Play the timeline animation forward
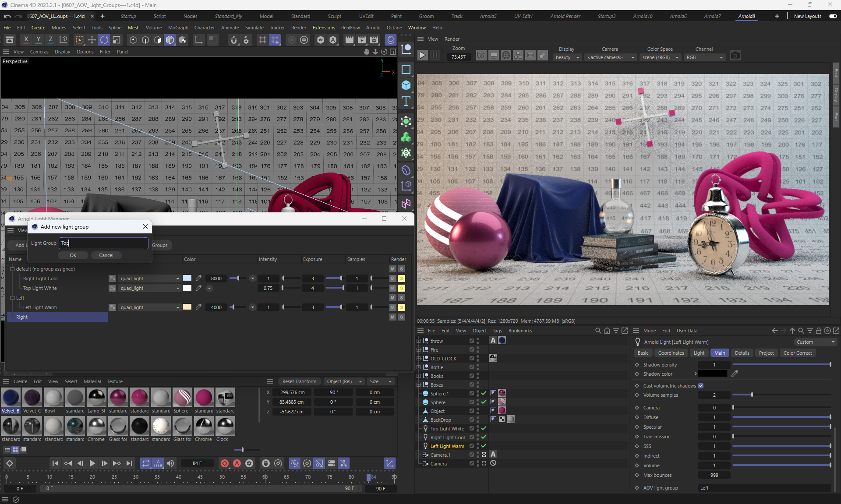 [92, 463]
